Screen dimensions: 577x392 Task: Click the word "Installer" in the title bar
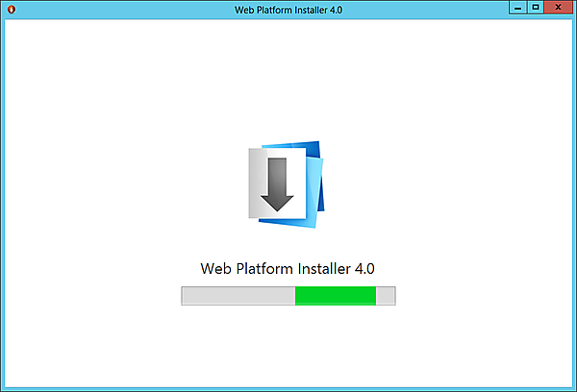tap(312, 10)
